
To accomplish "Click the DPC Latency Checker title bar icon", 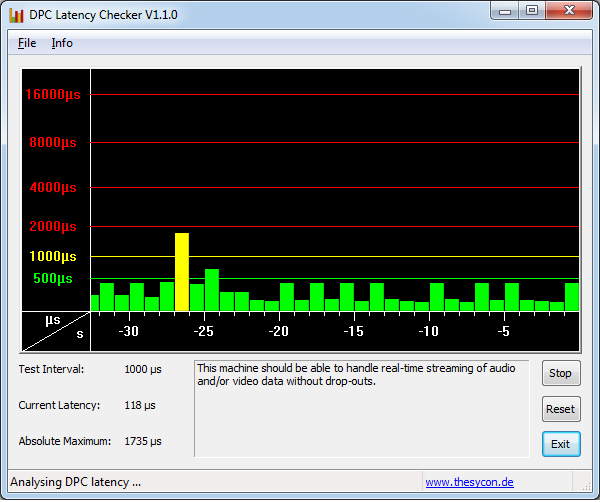I will coord(16,15).
